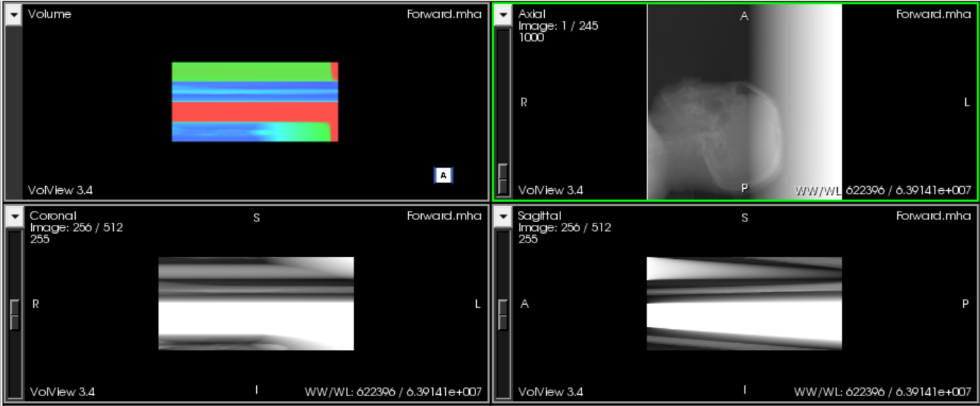The height and width of the screenshot is (406, 980).
Task: Click the orientation cube marker labeled A
Action: [443, 175]
